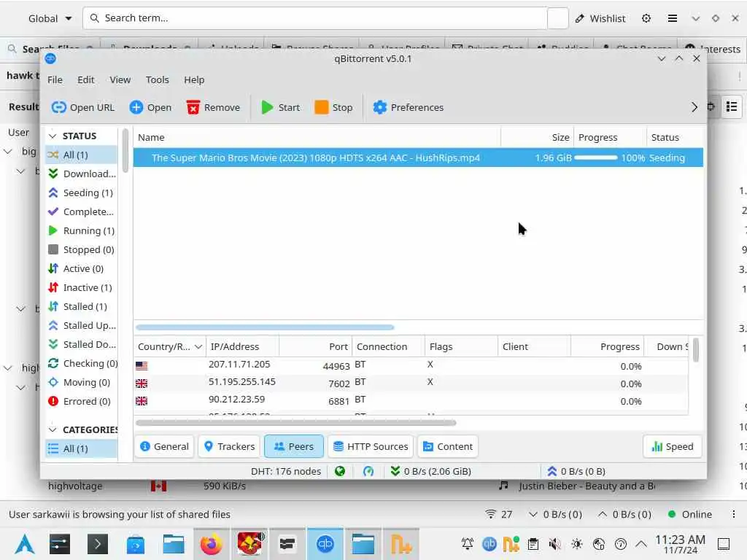Remove the selected torrent

(x=214, y=108)
